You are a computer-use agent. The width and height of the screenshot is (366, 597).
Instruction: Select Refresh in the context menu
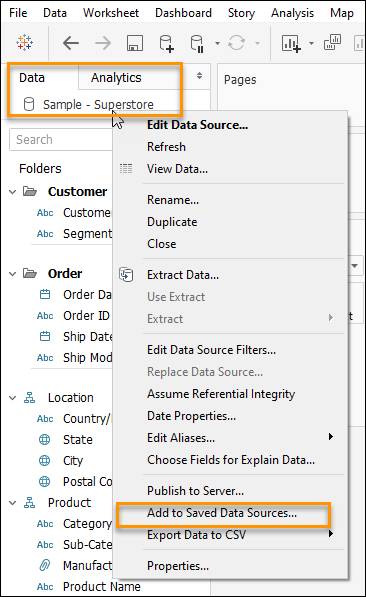click(x=166, y=147)
